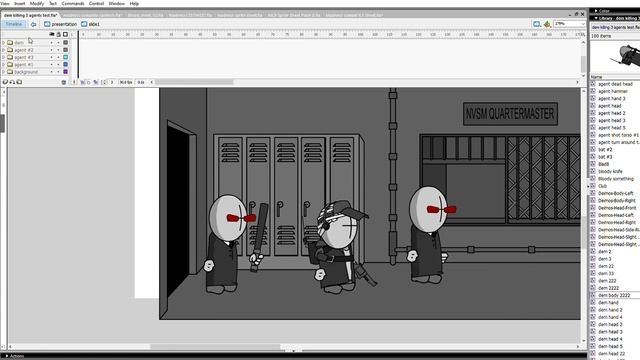Select symbol icon of 'agent dead head'
The width and height of the screenshot is (640, 360).
593,84
